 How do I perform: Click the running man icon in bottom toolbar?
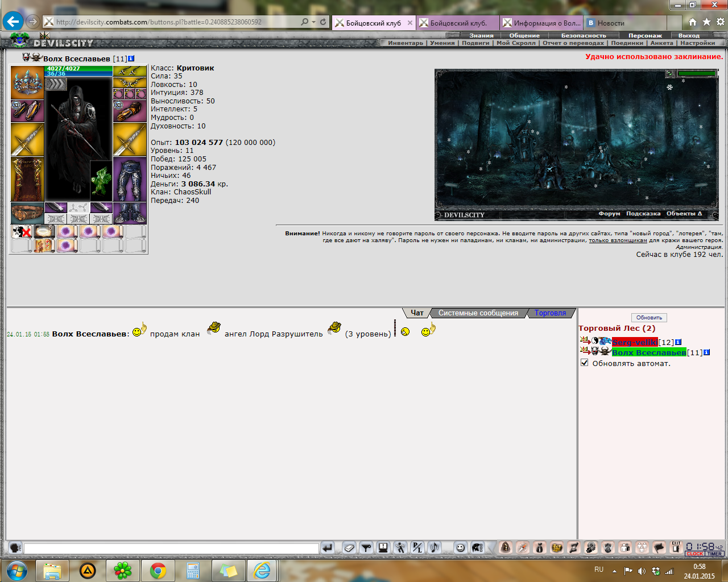tap(400, 548)
